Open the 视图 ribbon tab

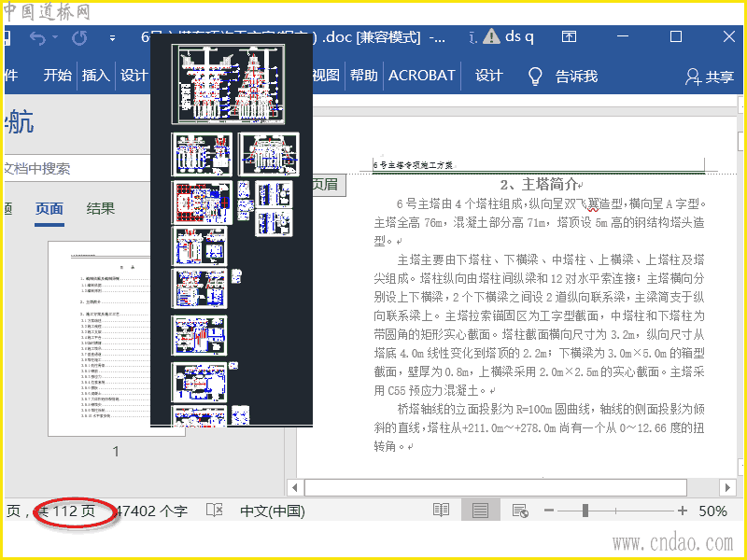click(326, 76)
